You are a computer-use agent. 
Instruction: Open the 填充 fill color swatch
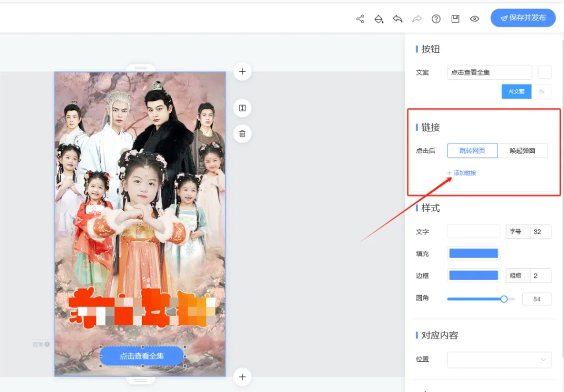click(x=473, y=254)
